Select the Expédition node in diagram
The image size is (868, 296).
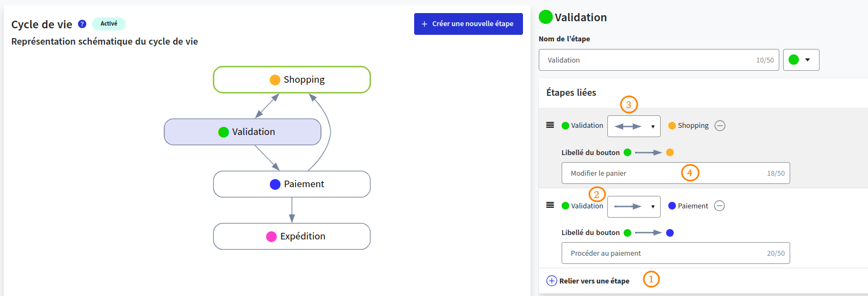tap(292, 237)
